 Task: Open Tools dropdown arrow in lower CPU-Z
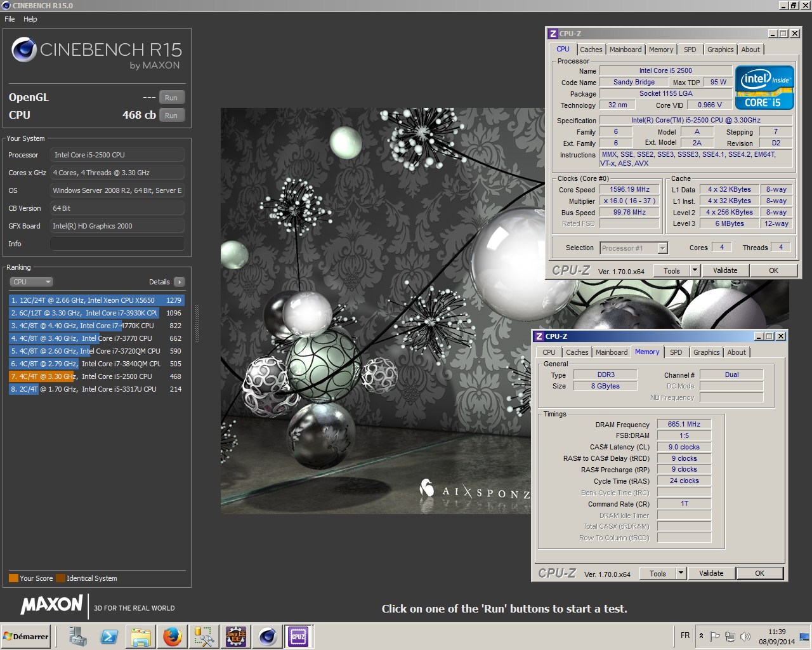[x=681, y=574]
